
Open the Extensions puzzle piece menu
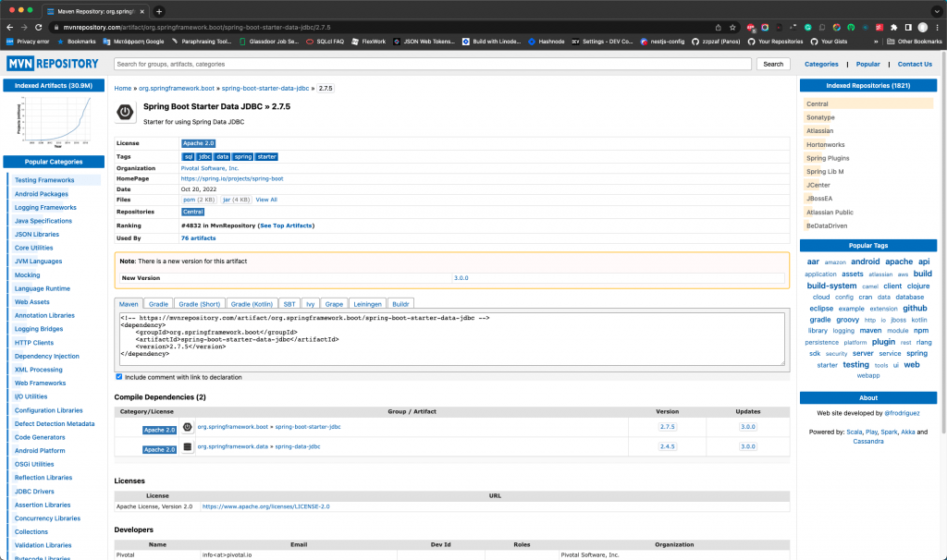tap(894, 27)
